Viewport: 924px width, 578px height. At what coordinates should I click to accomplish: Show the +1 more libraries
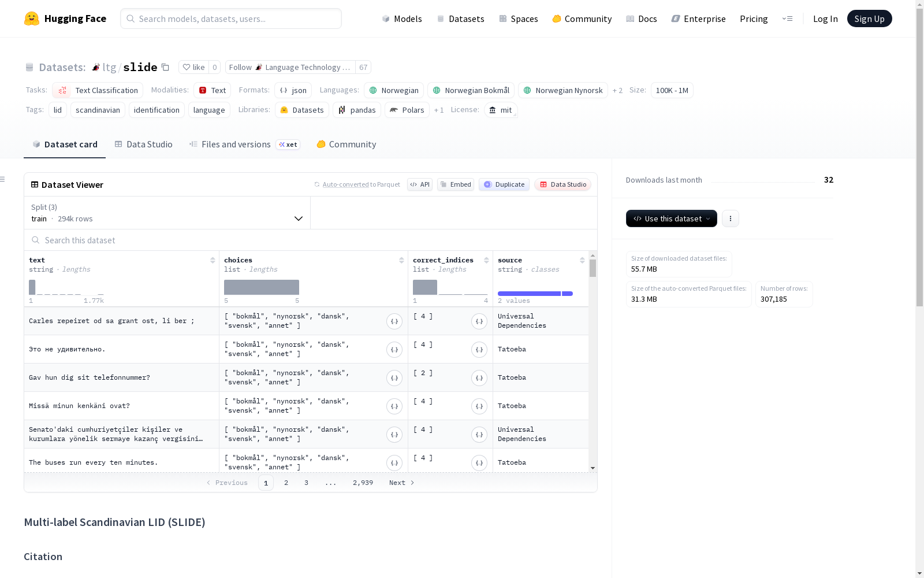[439, 110]
